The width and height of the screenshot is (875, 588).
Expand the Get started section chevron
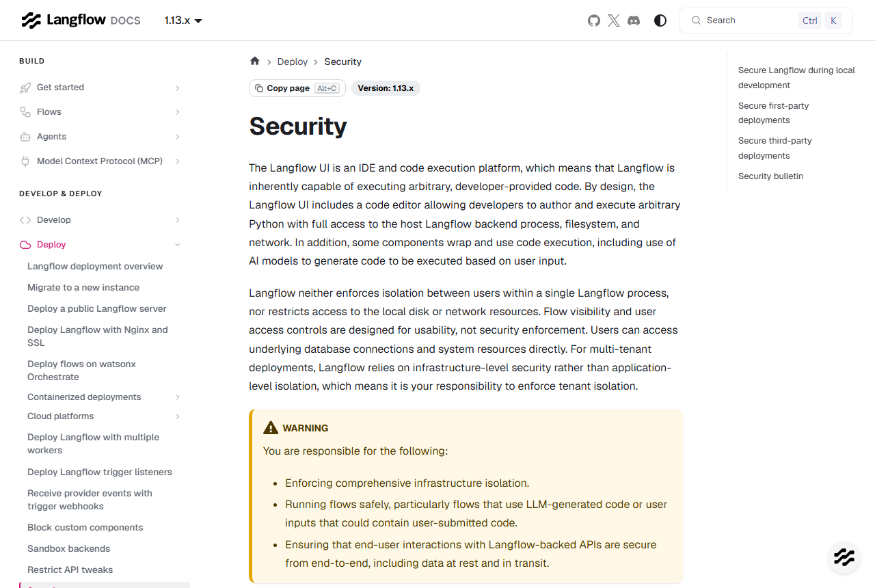click(x=178, y=88)
